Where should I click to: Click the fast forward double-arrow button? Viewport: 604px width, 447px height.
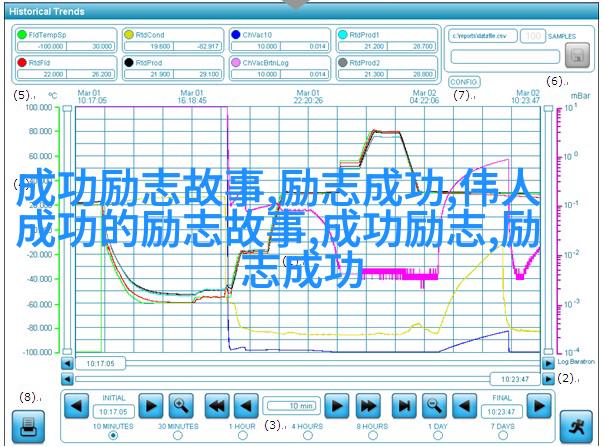coord(368,405)
